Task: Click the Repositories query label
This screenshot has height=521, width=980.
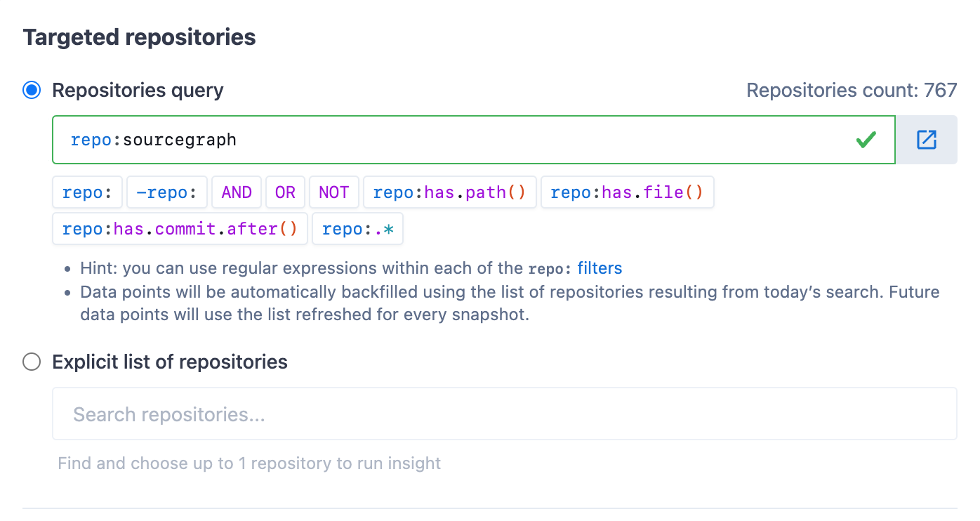Action: (138, 91)
